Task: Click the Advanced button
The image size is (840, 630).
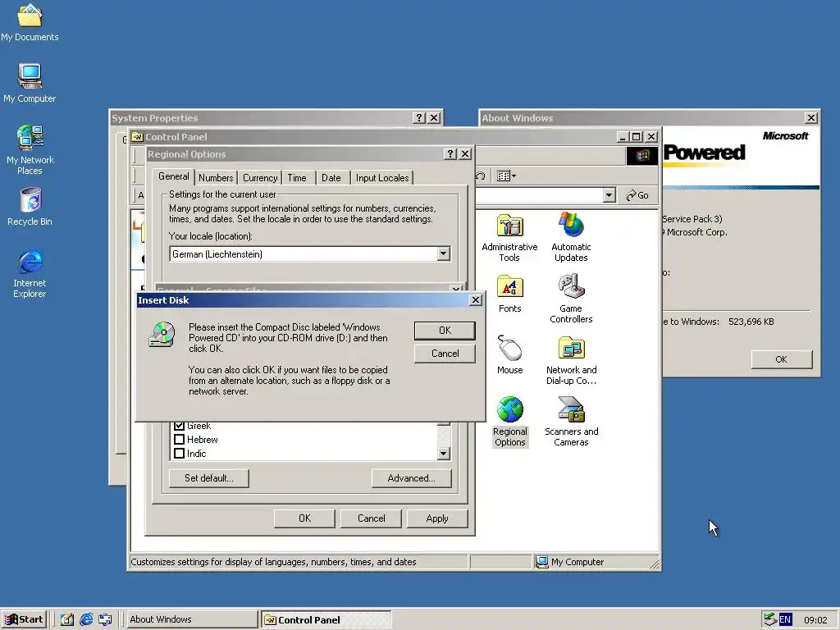Action: [412, 478]
